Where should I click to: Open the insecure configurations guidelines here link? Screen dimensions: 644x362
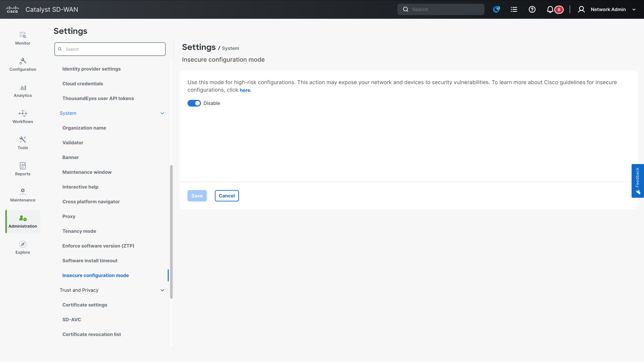click(245, 90)
